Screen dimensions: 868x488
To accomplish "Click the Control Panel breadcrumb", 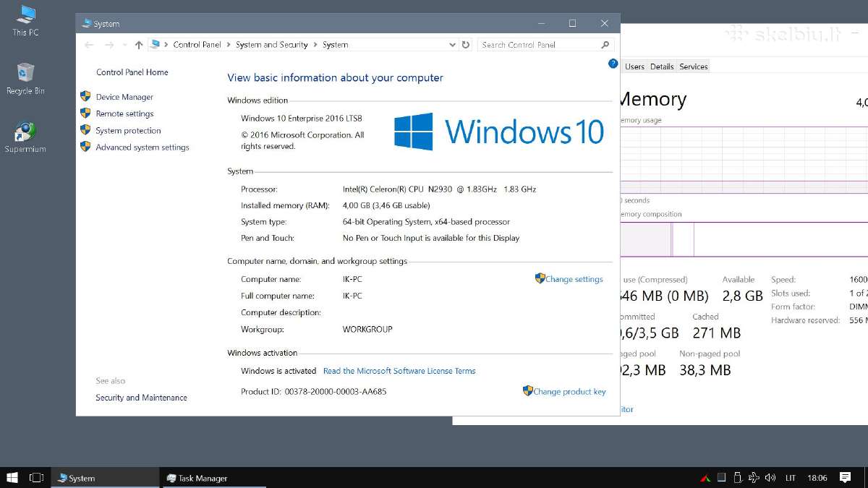I will pyautogui.click(x=197, y=45).
